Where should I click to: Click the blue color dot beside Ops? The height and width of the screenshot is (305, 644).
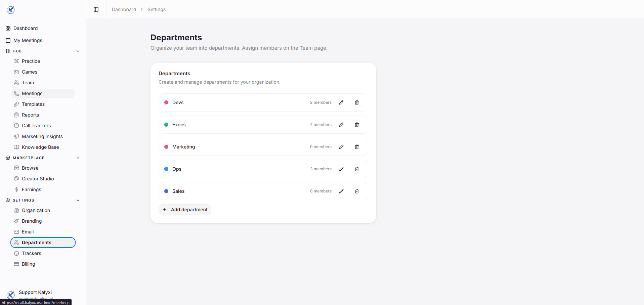(166, 169)
